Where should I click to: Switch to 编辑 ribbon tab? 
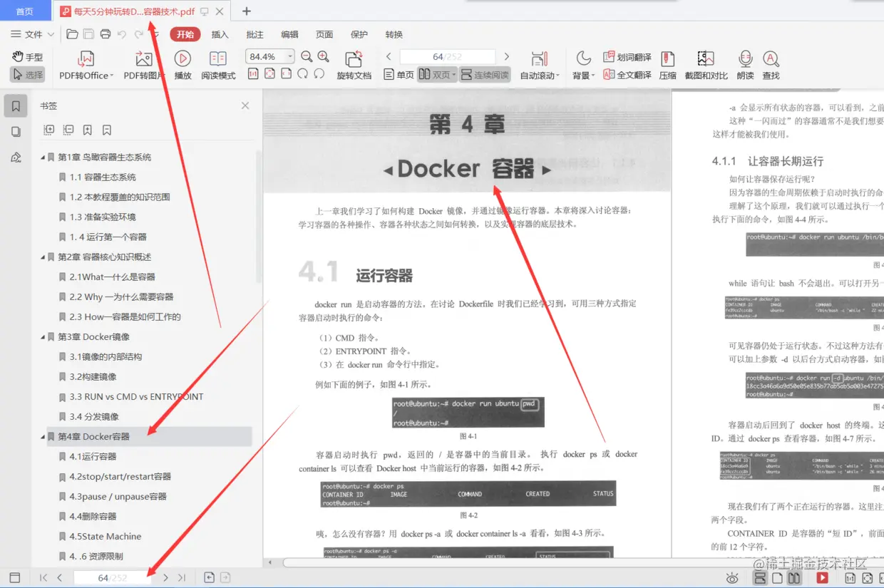[x=289, y=34]
